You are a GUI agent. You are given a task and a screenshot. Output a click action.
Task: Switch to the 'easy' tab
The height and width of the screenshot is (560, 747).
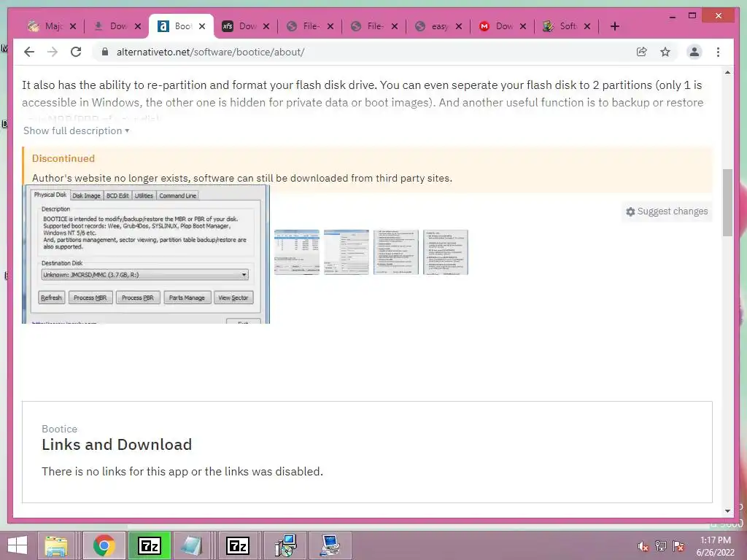pyautogui.click(x=439, y=26)
